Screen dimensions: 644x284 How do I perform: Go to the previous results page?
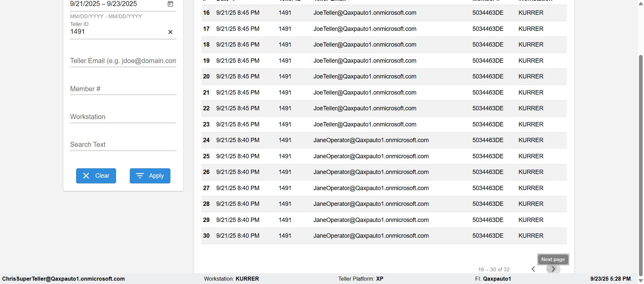pyautogui.click(x=533, y=269)
